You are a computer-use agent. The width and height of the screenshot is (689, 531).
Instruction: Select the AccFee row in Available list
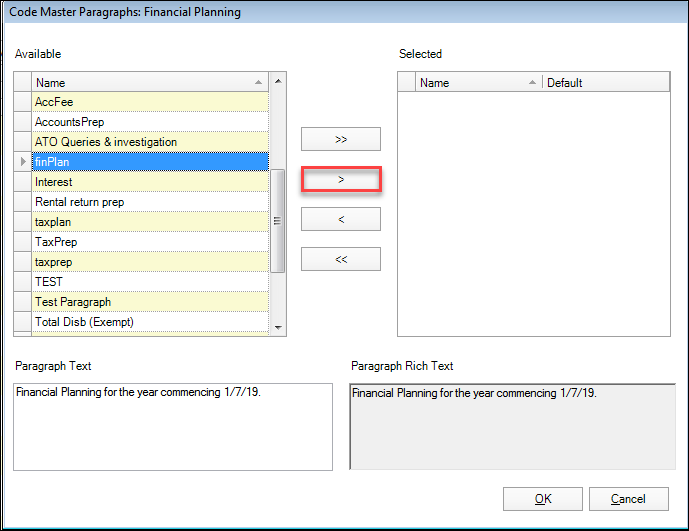pos(150,102)
